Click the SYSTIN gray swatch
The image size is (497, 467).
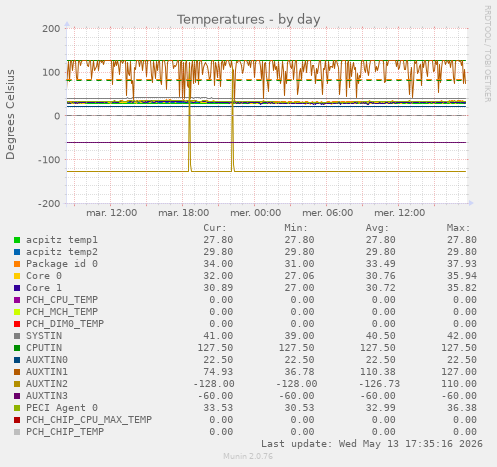(x=17, y=336)
